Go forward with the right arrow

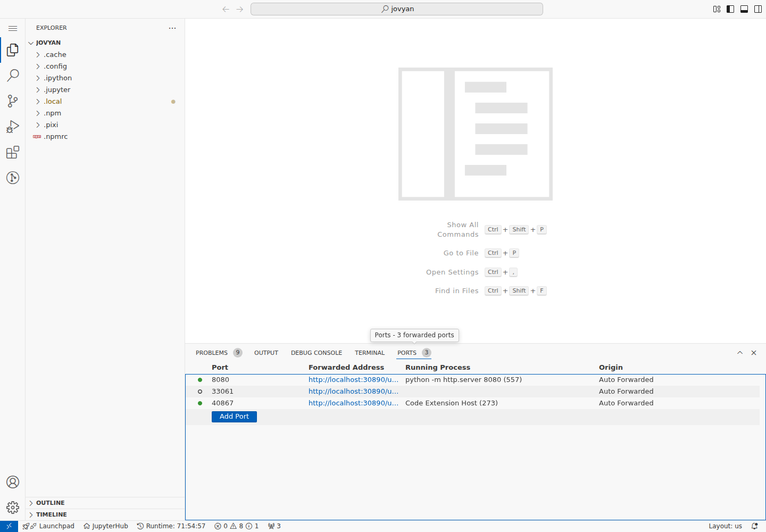[240, 9]
